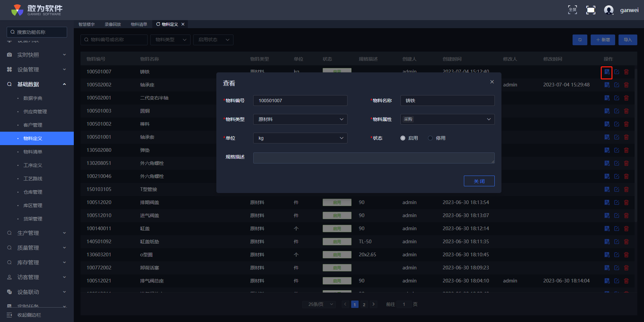Open the view icon for row 100512020

[607, 203]
